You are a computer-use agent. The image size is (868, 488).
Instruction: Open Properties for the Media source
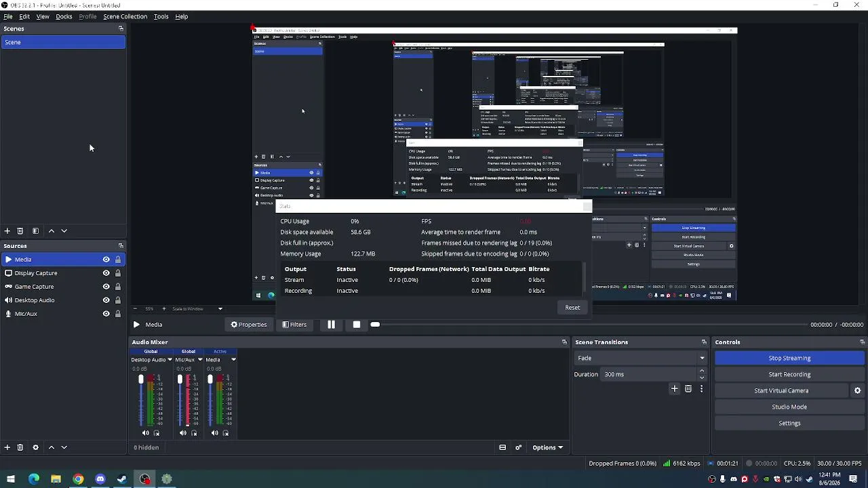pos(249,325)
